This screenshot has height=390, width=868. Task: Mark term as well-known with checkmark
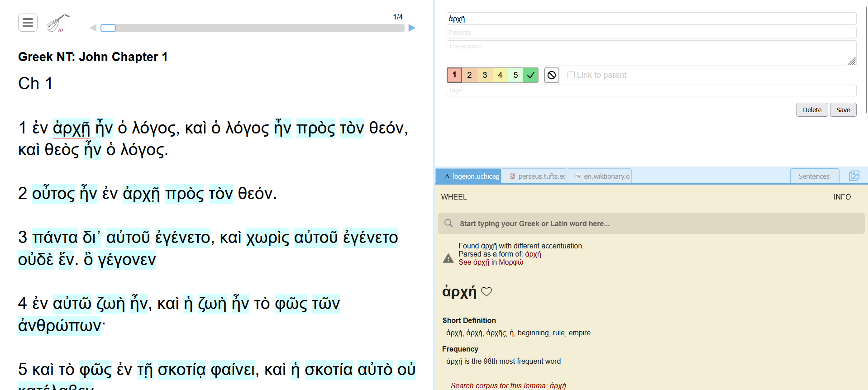[531, 75]
